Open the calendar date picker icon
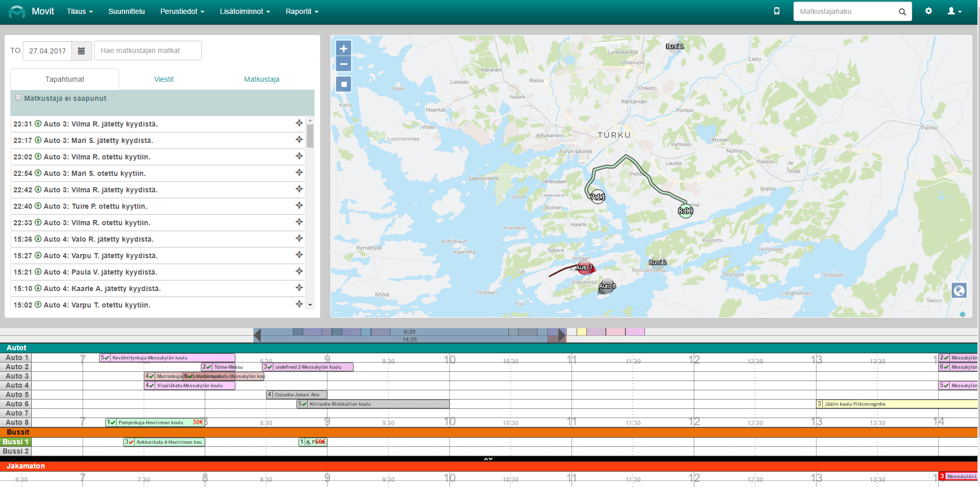Viewport: 980px width, 487px height. [81, 51]
